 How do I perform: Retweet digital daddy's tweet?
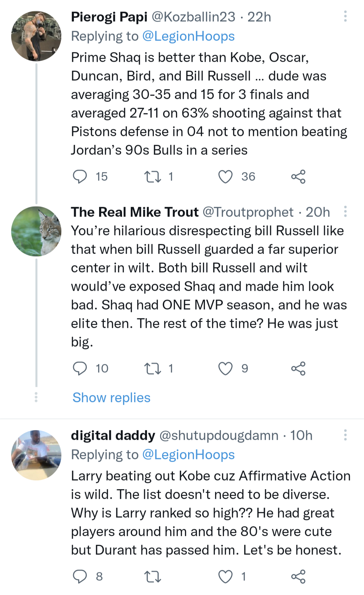152,576
